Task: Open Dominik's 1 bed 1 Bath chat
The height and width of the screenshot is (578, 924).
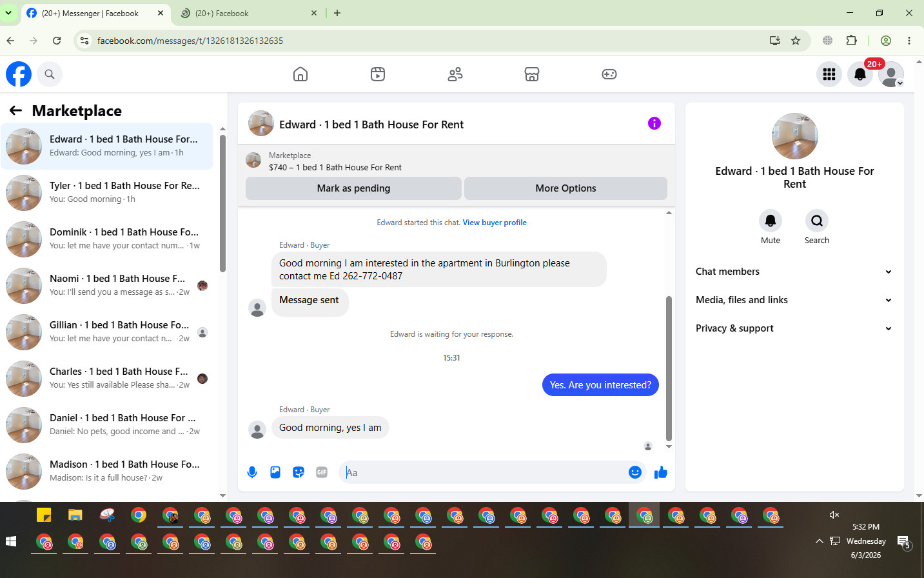Action: (107, 239)
